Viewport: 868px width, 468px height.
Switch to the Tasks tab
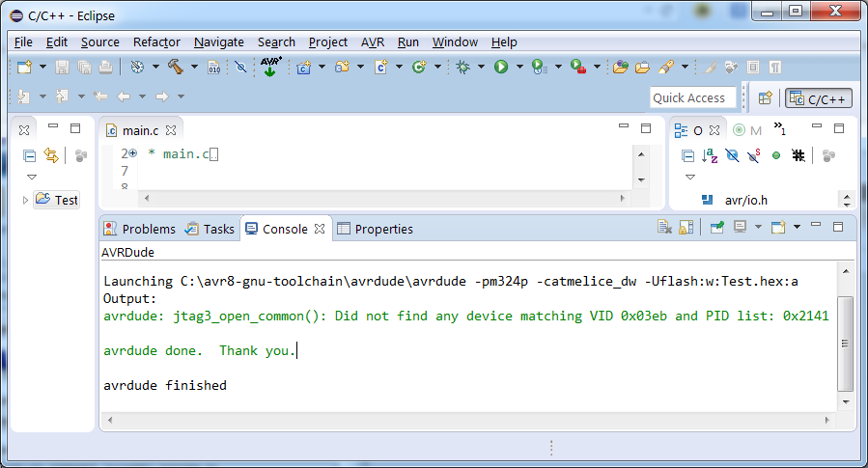tap(210, 229)
